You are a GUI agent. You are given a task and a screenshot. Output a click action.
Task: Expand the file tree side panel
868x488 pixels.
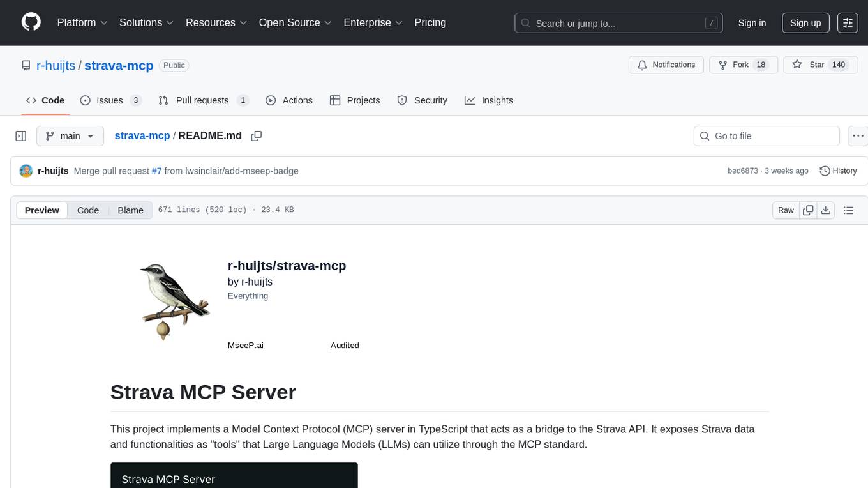coord(21,136)
